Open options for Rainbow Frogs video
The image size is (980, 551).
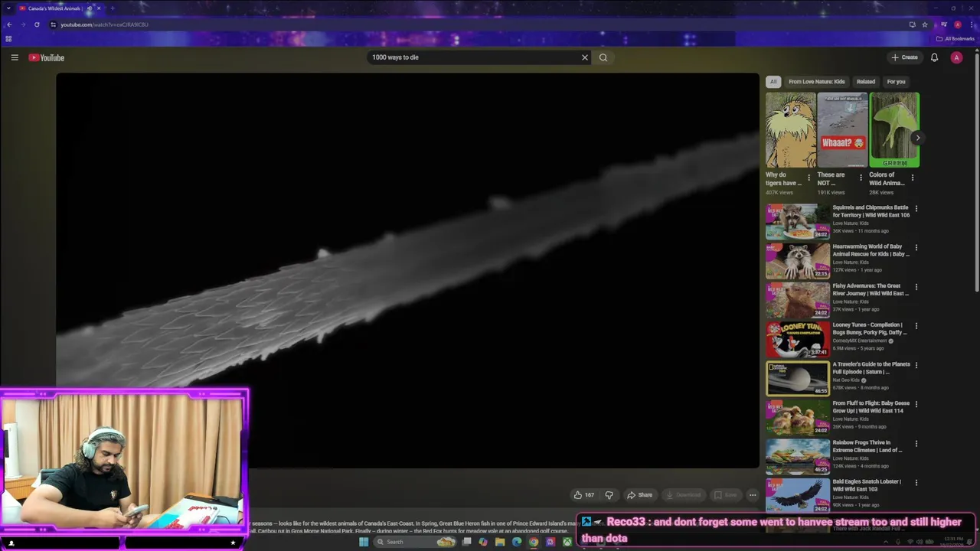(x=916, y=443)
